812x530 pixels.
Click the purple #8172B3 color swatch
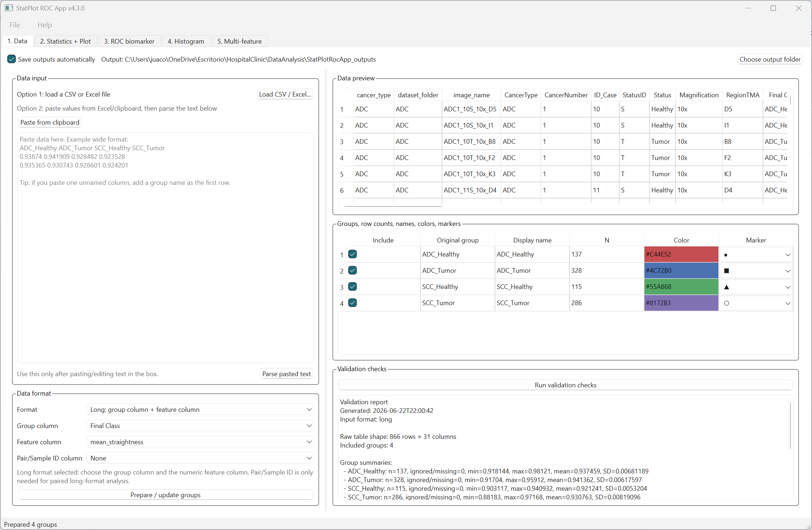[x=681, y=303]
